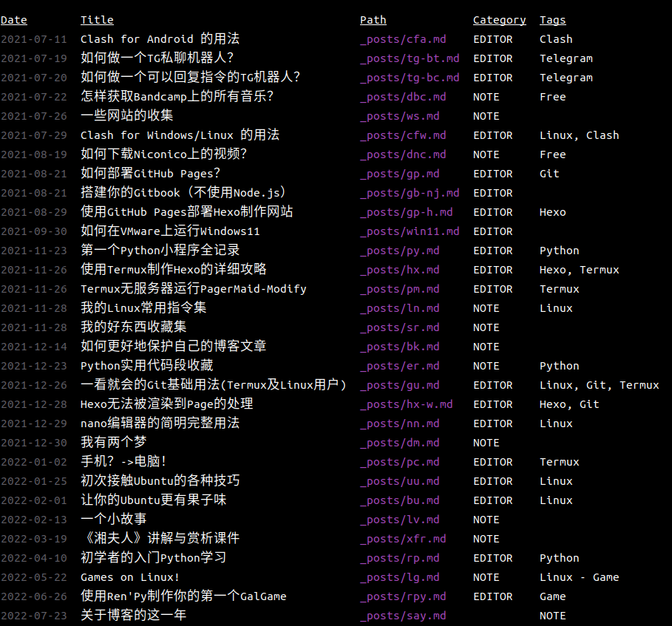Viewport: 672px width, 626px height.
Task: Click date 2022-07-23 on the last row
Action: coord(35,615)
